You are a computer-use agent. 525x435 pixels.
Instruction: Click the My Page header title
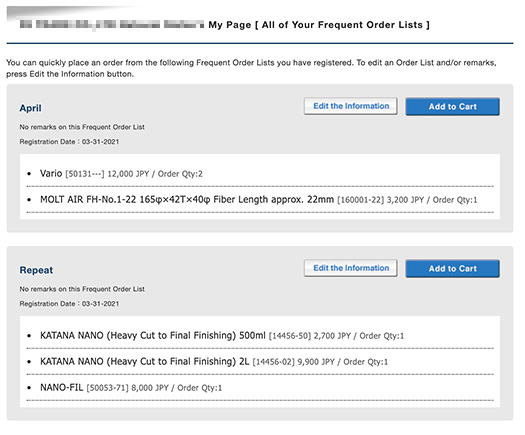coord(319,25)
